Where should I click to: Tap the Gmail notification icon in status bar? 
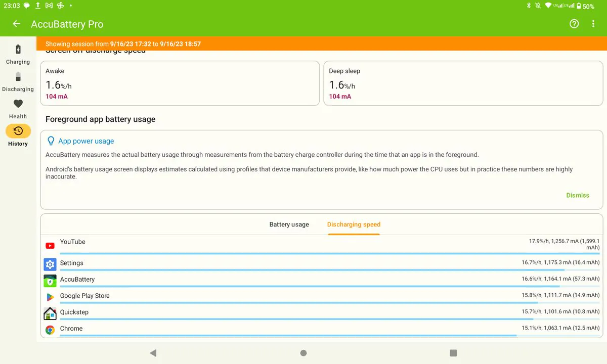coord(49,6)
